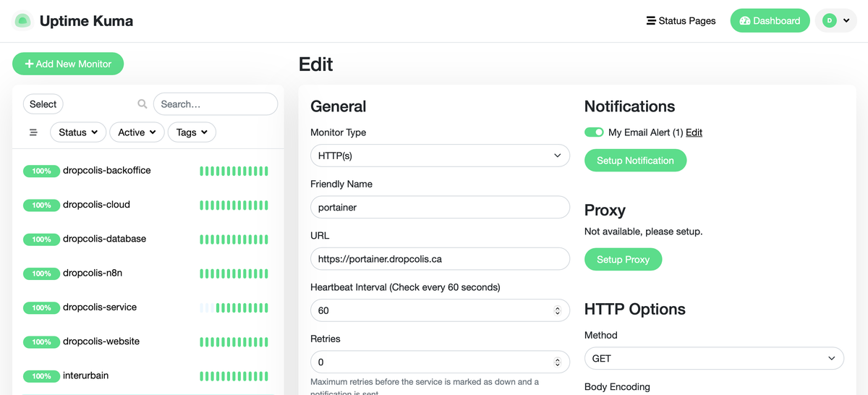
Task: Open the HTTP Method dropdown
Action: pyautogui.click(x=714, y=358)
